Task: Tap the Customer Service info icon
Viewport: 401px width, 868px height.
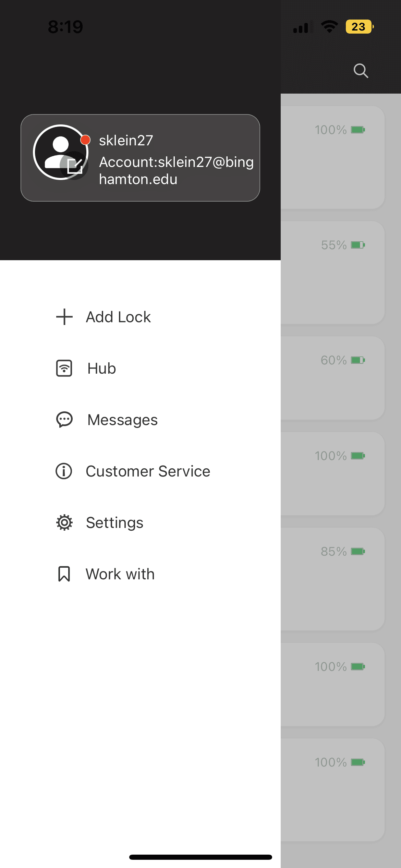Action: coord(64,471)
